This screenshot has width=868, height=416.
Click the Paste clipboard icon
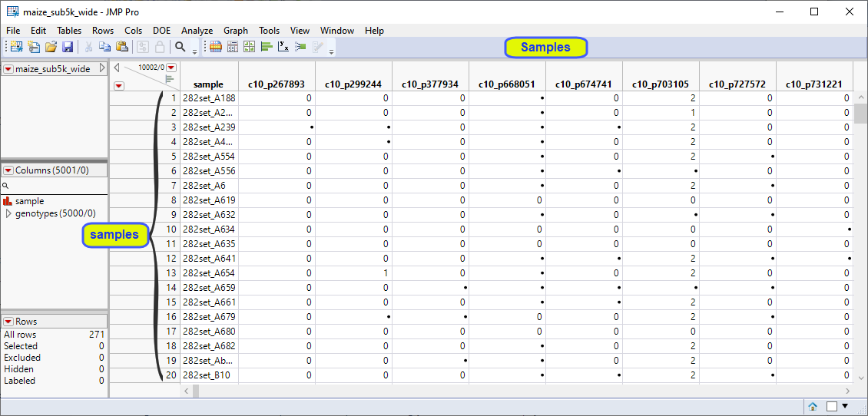pyautogui.click(x=122, y=48)
